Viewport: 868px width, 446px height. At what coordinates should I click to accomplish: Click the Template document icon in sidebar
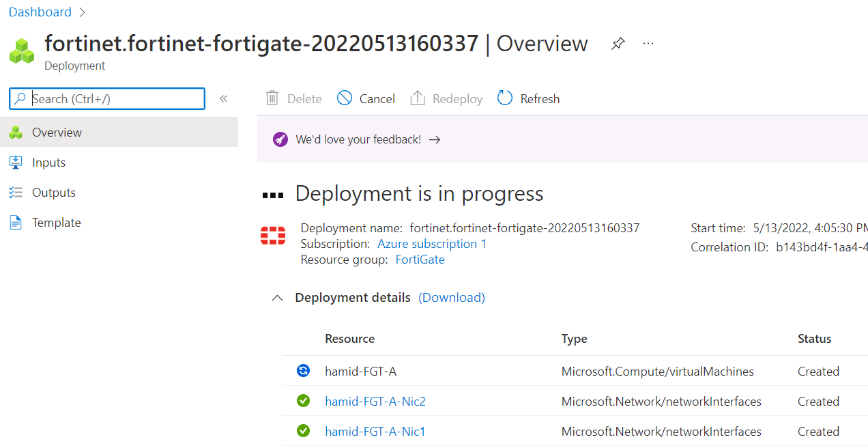(16, 223)
